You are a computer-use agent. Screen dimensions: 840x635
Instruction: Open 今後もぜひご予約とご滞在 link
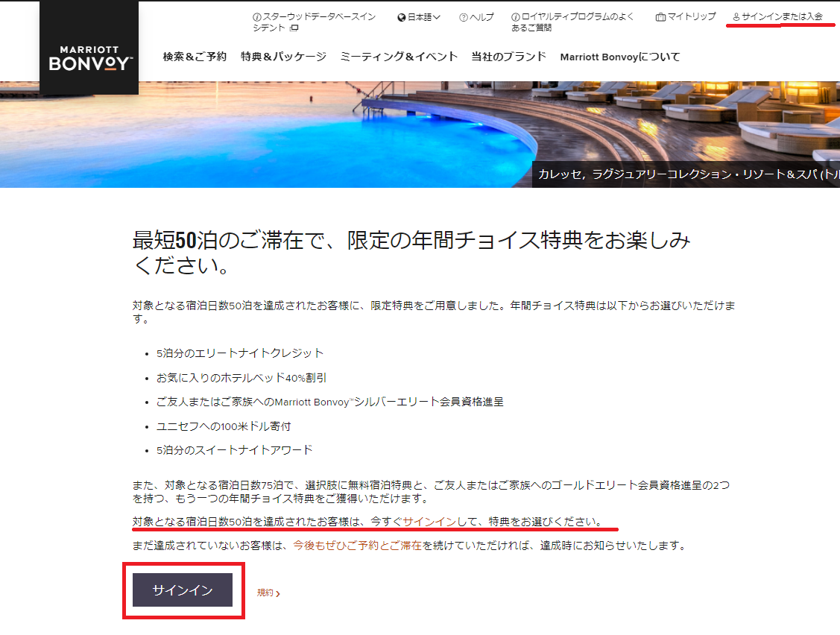(x=357, y=546)
